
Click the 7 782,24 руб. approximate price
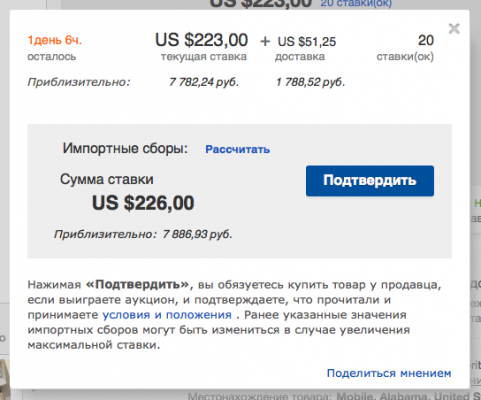point(204,82)
